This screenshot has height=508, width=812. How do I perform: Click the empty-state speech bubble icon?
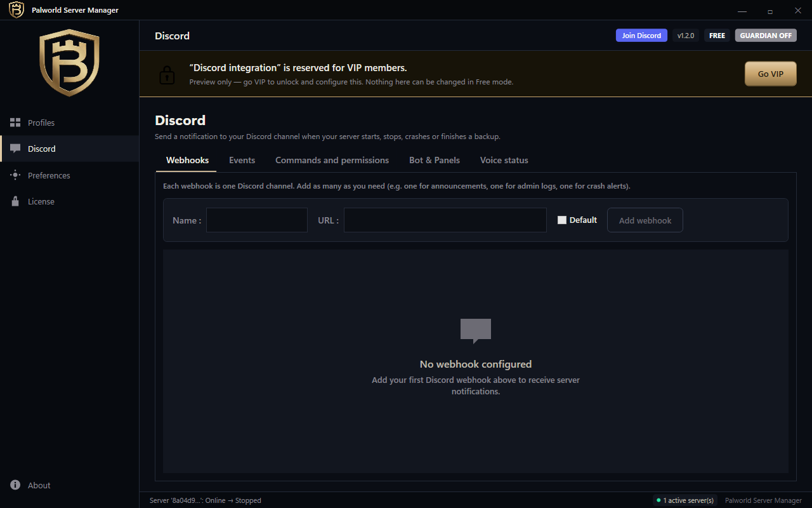coord(476,331)
